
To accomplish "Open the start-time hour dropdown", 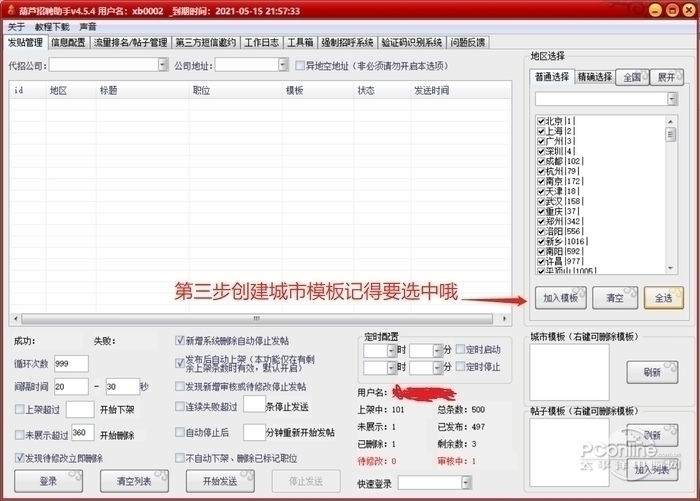I will pos(392,351).
